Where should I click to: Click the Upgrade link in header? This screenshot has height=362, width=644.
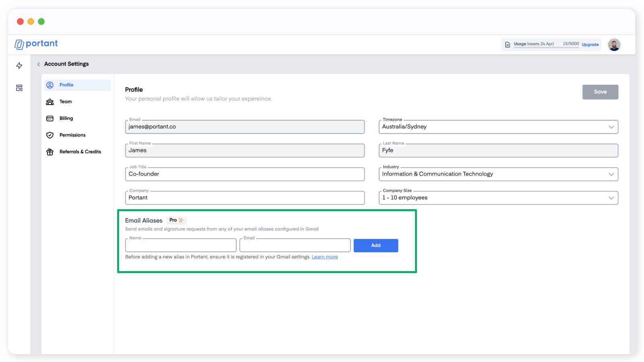click(x=590, y=45)
